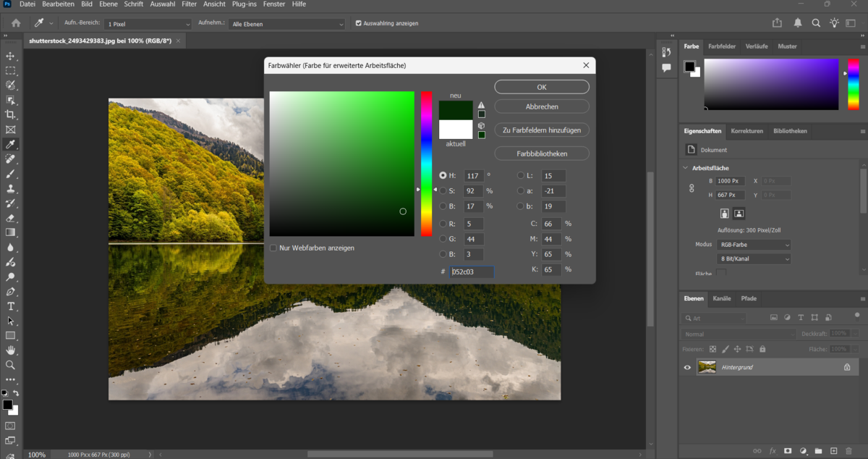Choose the horizontal Type tool
This screenshot has height=459, width=868.
(10, 306)
